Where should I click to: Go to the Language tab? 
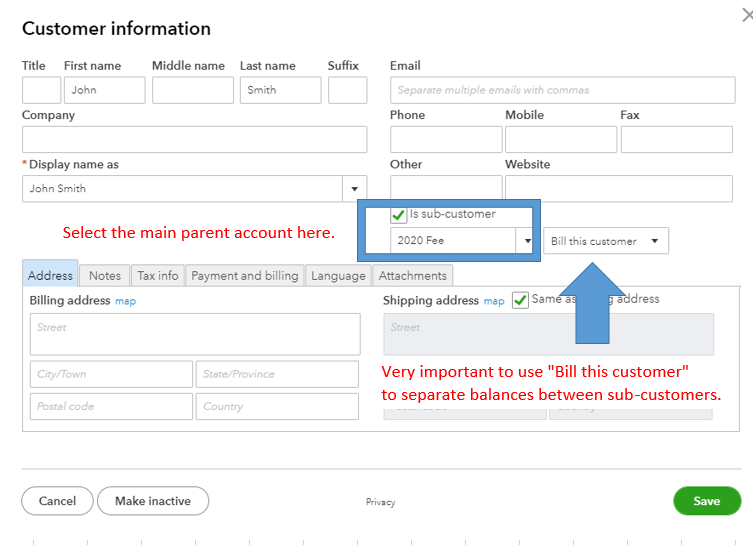pos(338,276)
